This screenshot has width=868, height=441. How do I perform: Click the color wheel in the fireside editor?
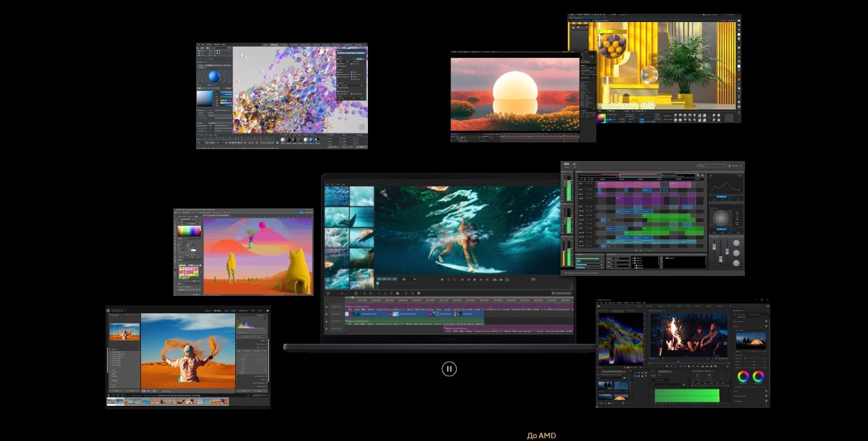click(743, 376)
